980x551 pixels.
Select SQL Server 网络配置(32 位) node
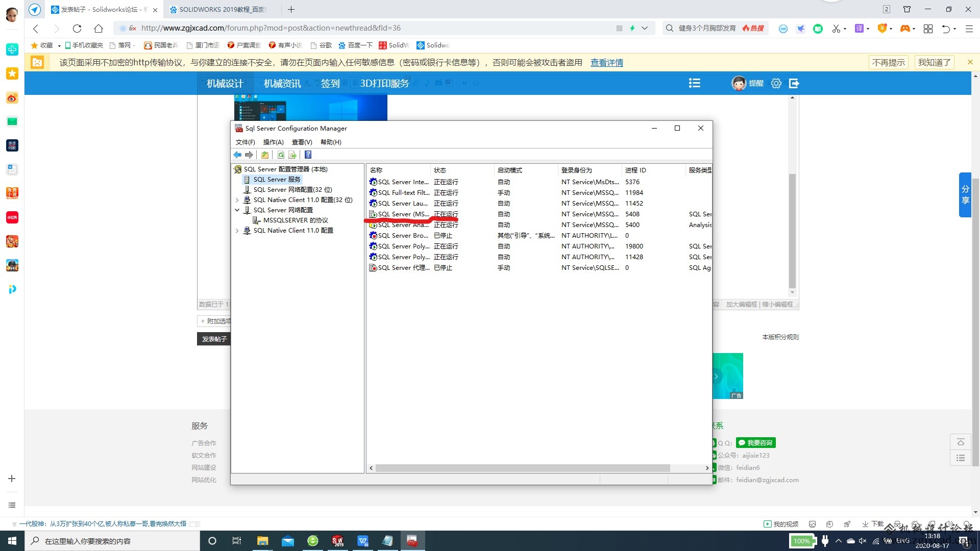pyautogui.click(x=292, y=190)
